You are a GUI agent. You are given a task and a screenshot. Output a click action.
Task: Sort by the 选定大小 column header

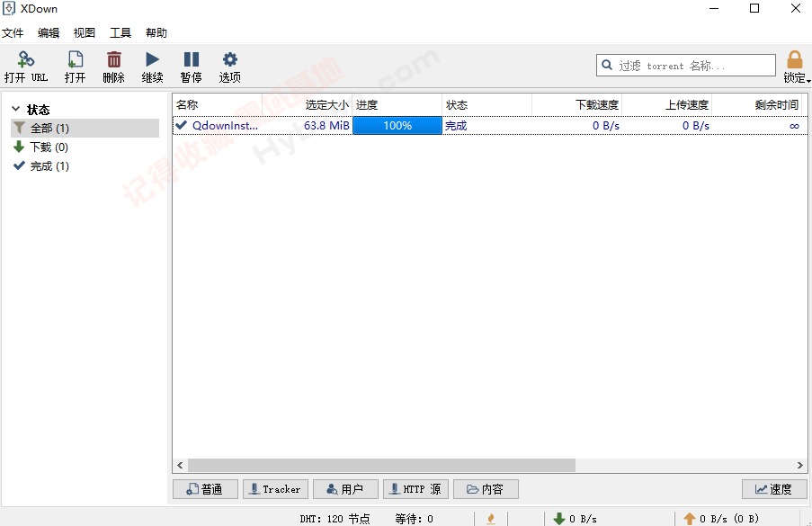308,105
